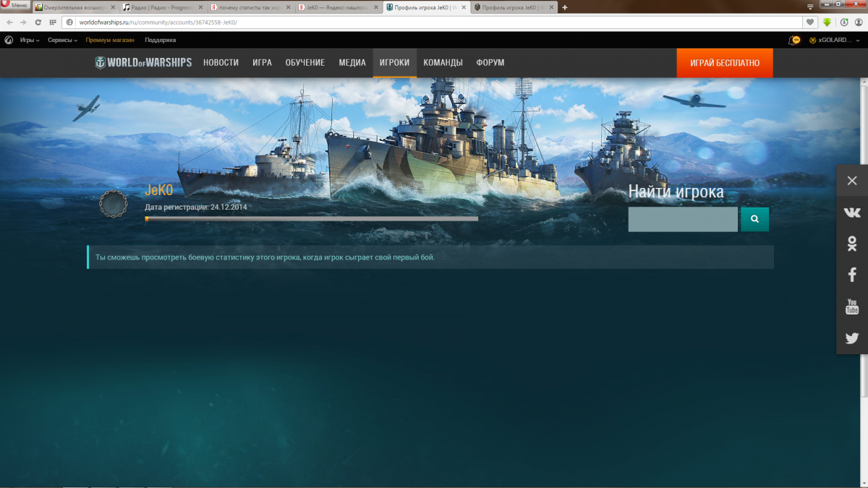Open the Поддержка link
This screenshot has width=868, height=488.
(x=161, y=40)
